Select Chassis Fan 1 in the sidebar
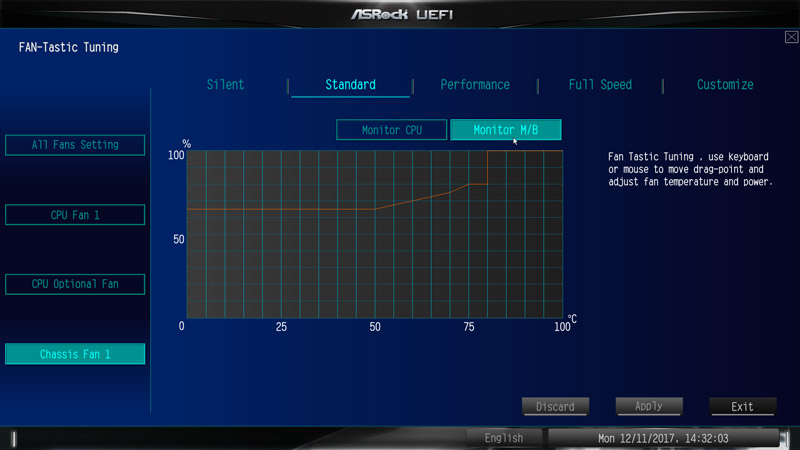 [x=75, y=354]
